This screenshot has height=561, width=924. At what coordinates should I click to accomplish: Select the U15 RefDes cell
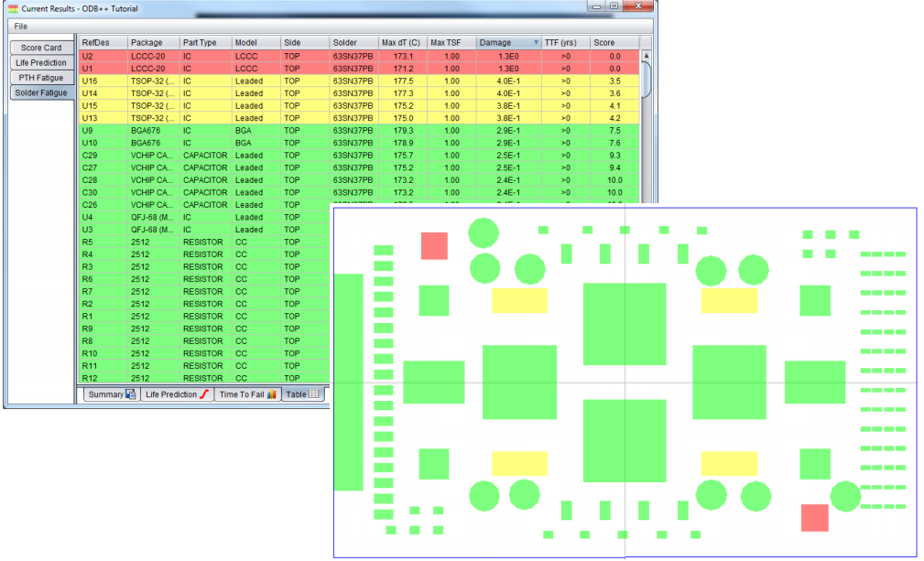point(103,106)
